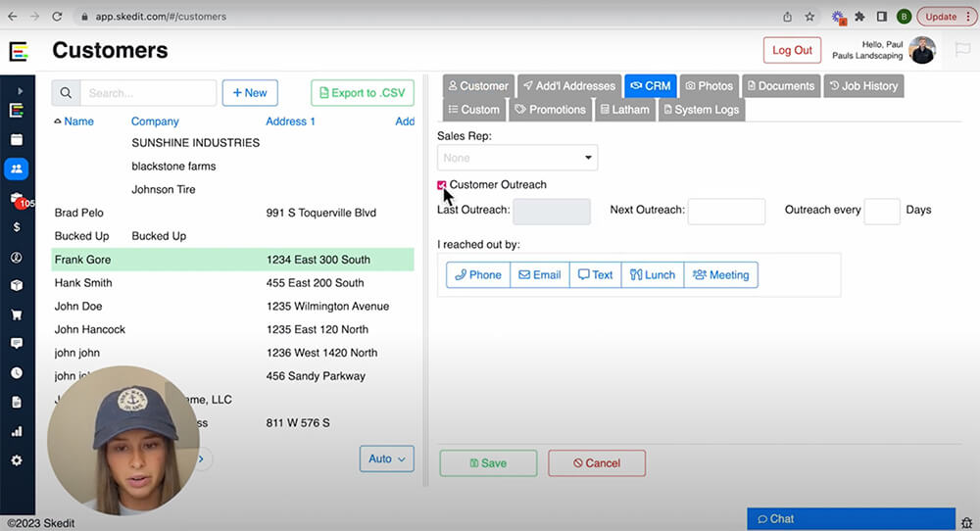Open the Promotions tab

tap(550, 110)
